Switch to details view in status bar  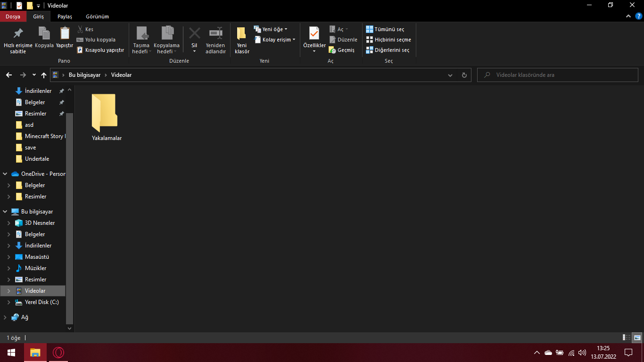[x=627, y=337]
